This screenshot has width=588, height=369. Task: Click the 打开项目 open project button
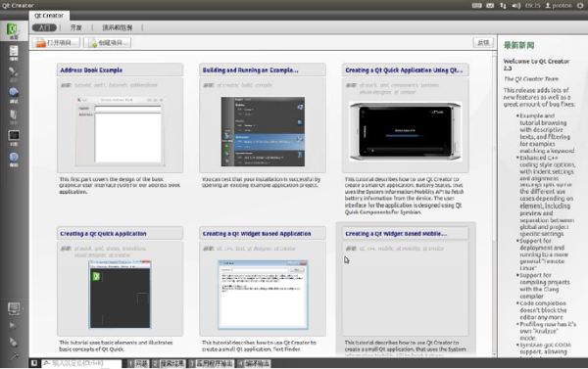click(x=56, y=43)
